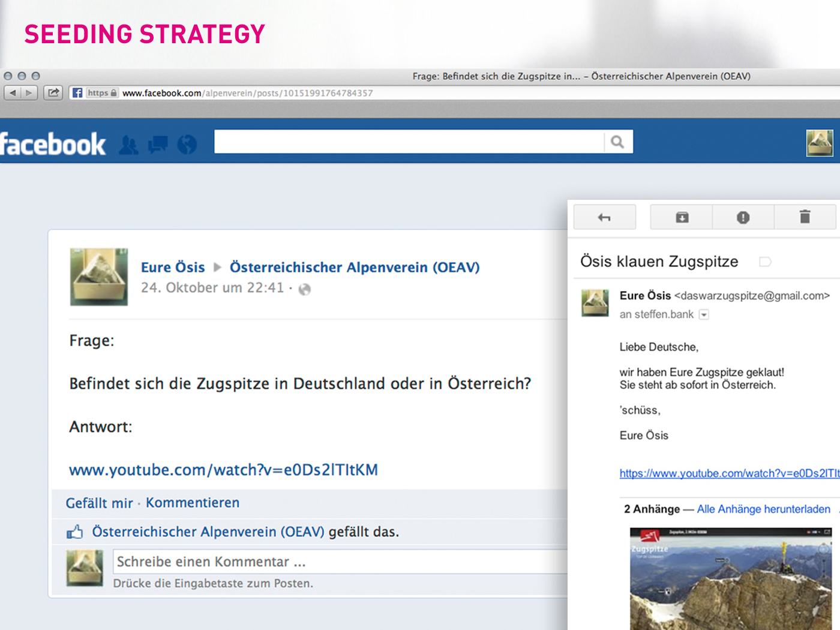The height and width of the screenshot is (630, 840).
Task: Click the share icon in browser toolbar
Action: [53, 93]
